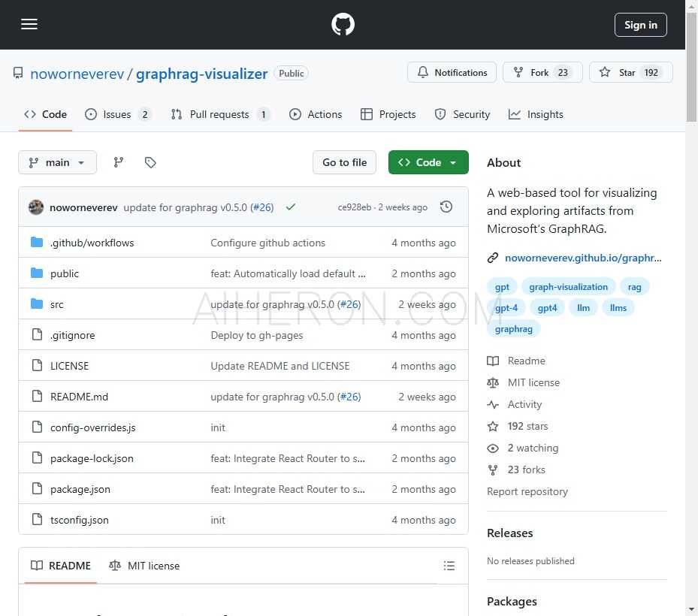Click nowornevererv avatar in commit row
Image resolution: width=698 pixels, height=616 pixels.
coord(36,207)
